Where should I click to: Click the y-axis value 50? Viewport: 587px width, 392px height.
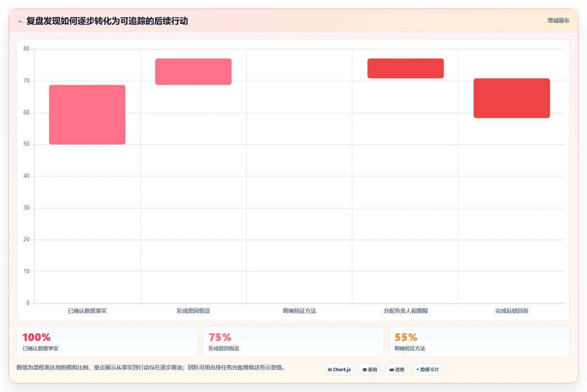tap(26, 144)
